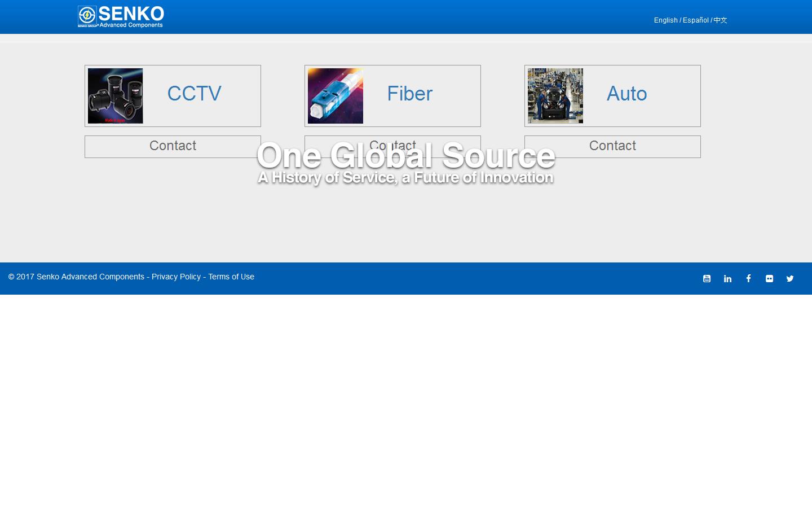
Task: Click Contact under the Auto section
Action: 612,146
